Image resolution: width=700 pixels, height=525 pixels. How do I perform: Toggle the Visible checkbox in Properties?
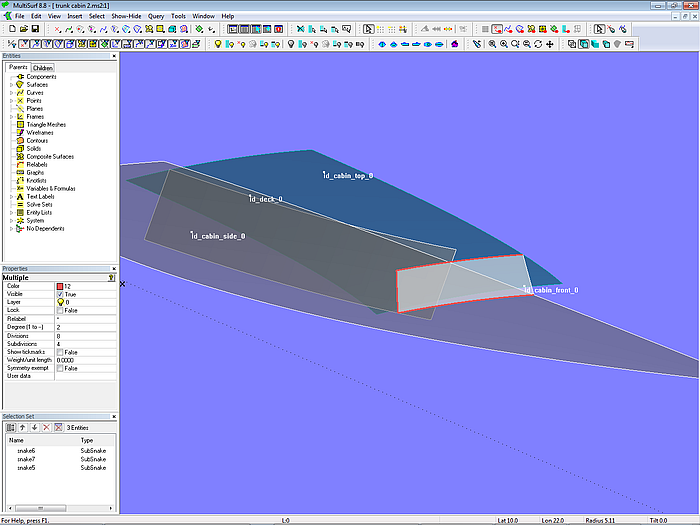61,295
